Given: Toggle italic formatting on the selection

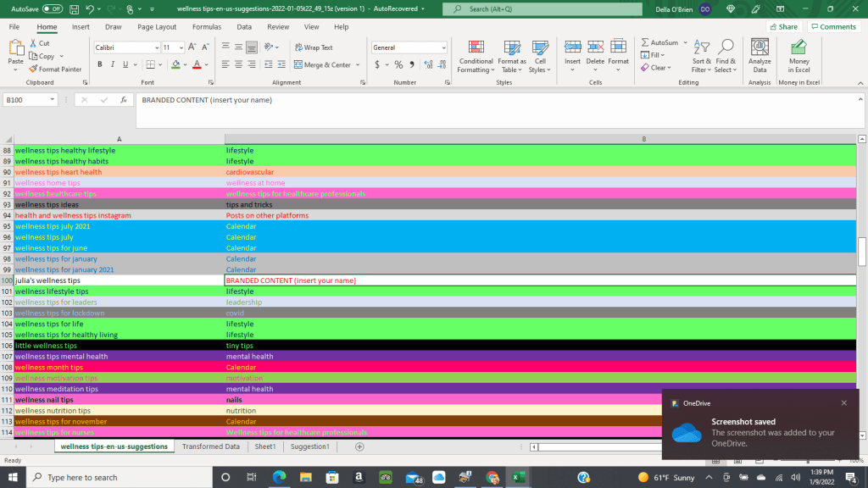Looking at the screenshot, I should (114, 64).
